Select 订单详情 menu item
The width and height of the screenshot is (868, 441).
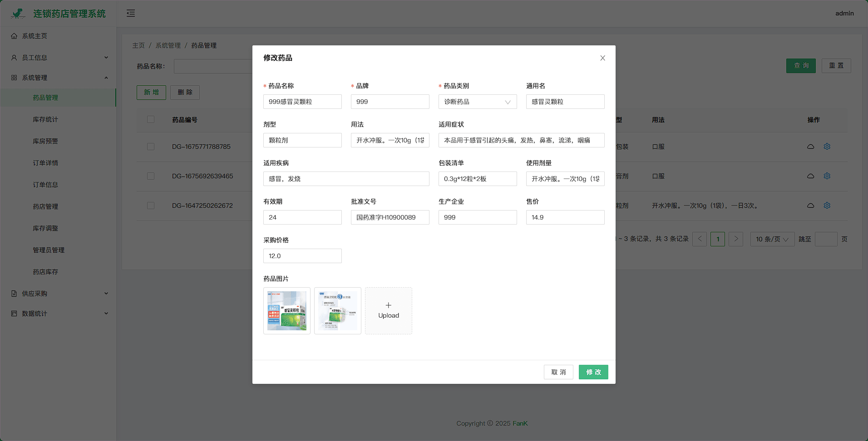[45, 163]
